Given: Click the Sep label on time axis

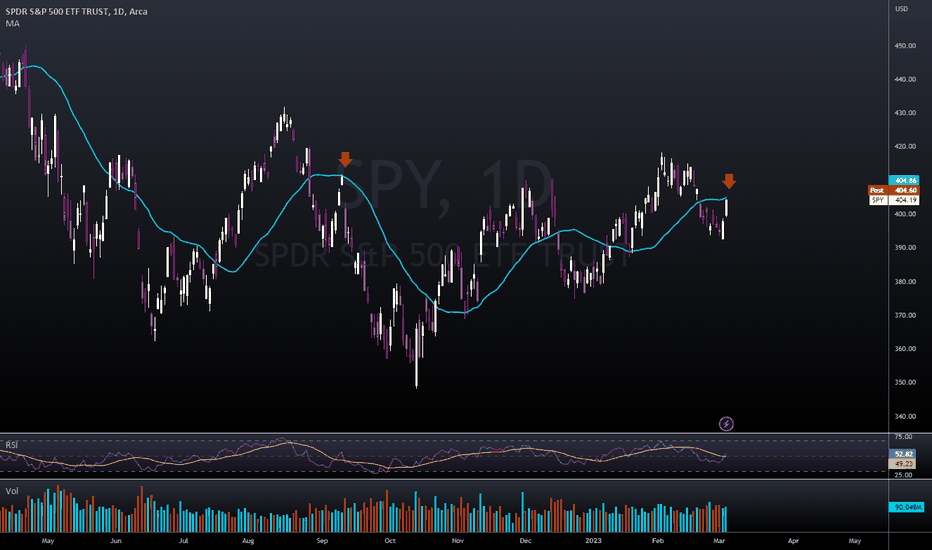Looking at the screenshot, I should (322, 540).
